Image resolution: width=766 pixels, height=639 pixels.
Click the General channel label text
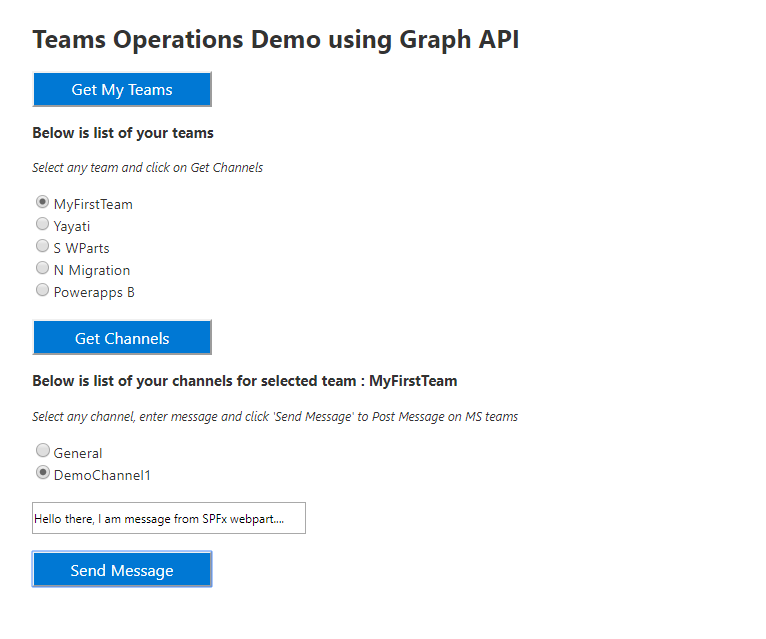coord(78,453)
